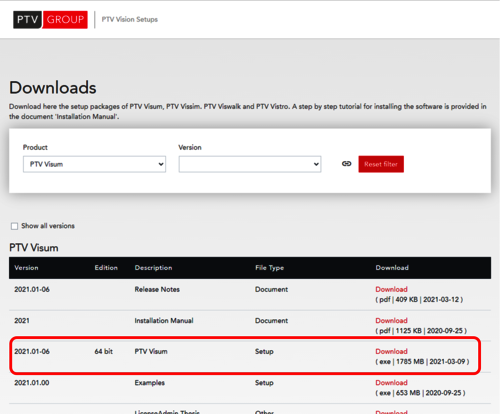The width and height of the screenshot is (500, 414).
Task: Select the 64 bit edition cell
Action: coord(104,351)
